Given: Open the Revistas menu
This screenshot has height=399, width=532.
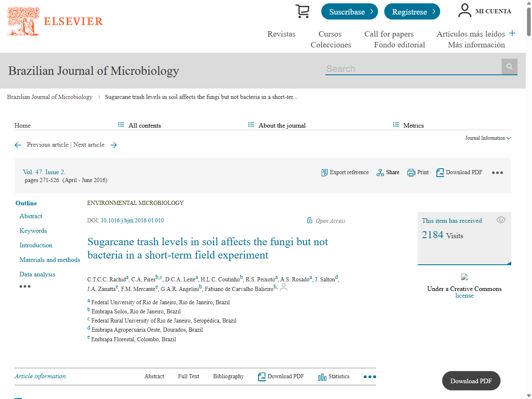Looking at the screenshot, I should [281, 34].
